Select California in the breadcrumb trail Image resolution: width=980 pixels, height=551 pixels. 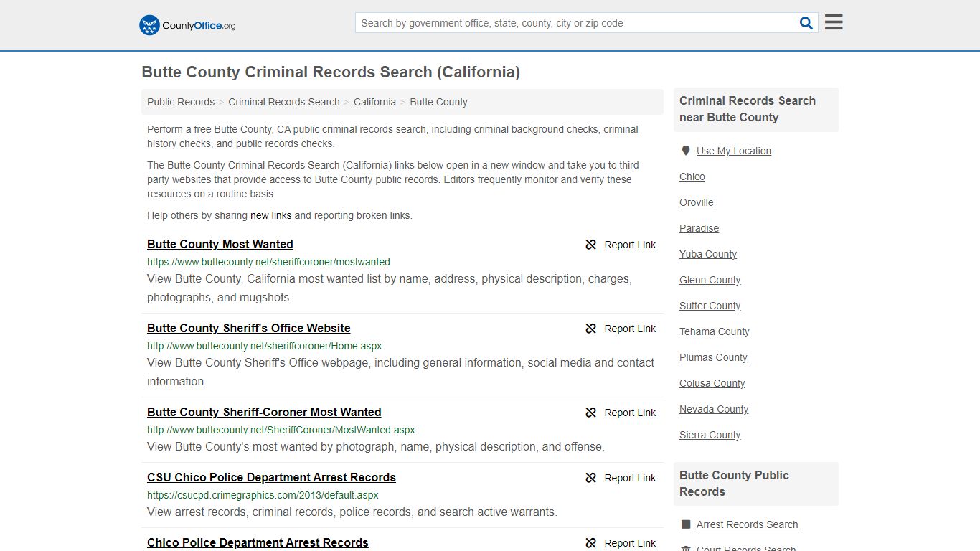point(374,102)
